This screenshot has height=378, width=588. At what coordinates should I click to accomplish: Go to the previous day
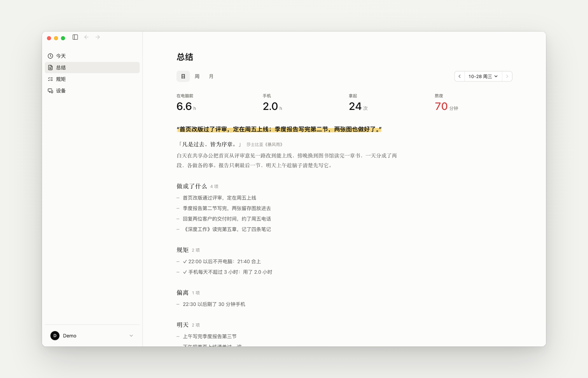[x=460, y=76]
